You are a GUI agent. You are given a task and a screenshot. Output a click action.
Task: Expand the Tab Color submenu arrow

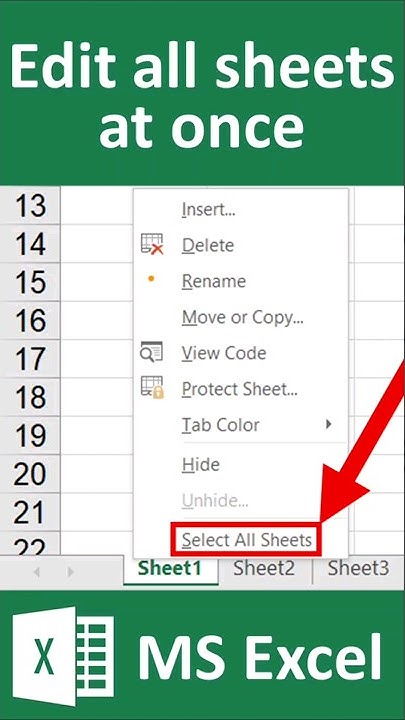click(328, 424)
